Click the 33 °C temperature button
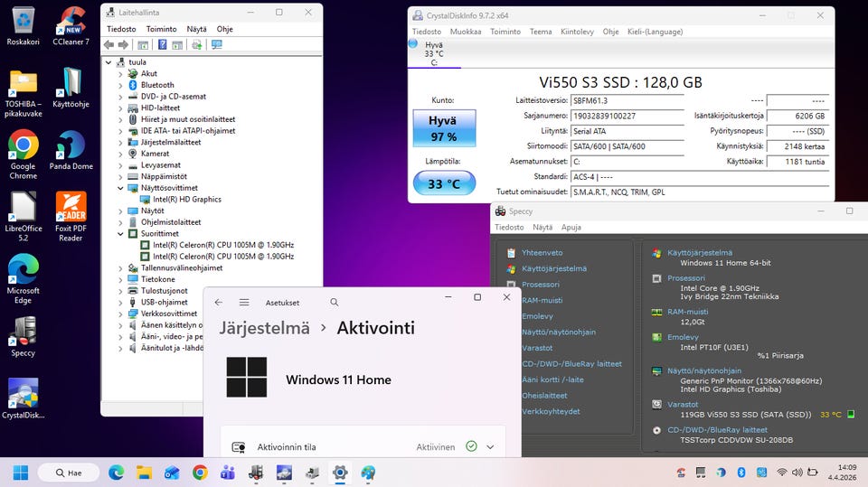This screenshot has height=487, width=868. (444, 183)
